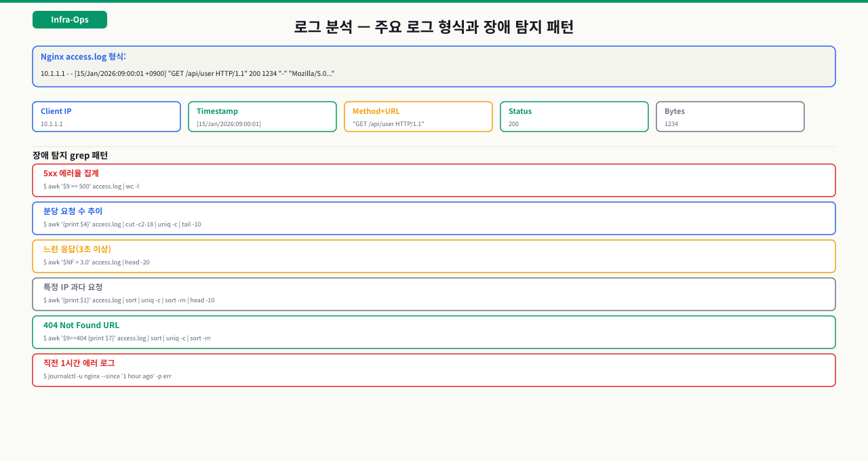Click the awk '$9 >= 500' command
Image resolution: width=868 pixels, height=461 pixels.
coord(91,186)
